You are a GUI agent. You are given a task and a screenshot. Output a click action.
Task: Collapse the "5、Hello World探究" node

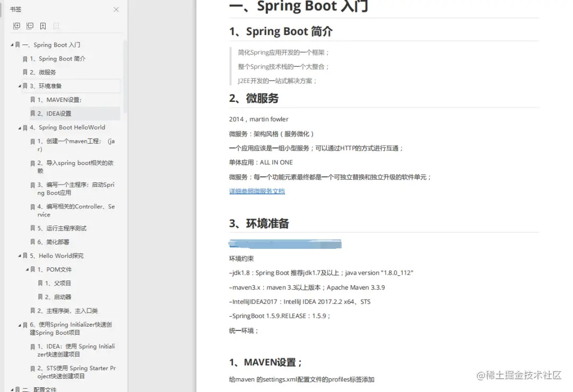19,256
